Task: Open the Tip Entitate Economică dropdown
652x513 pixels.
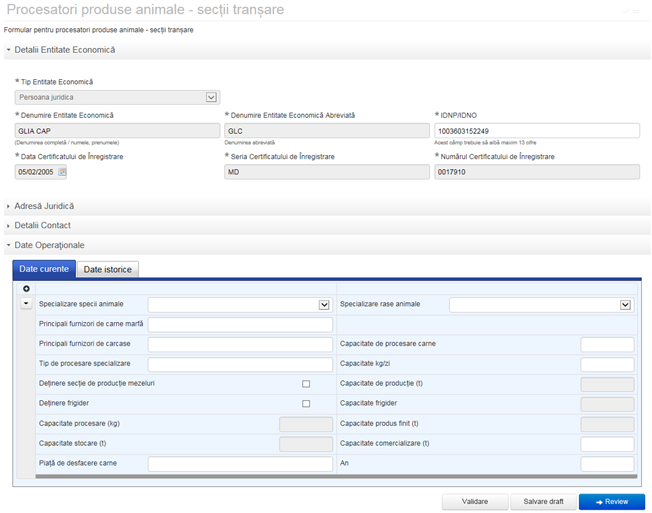Action: (x=211, y=97)
